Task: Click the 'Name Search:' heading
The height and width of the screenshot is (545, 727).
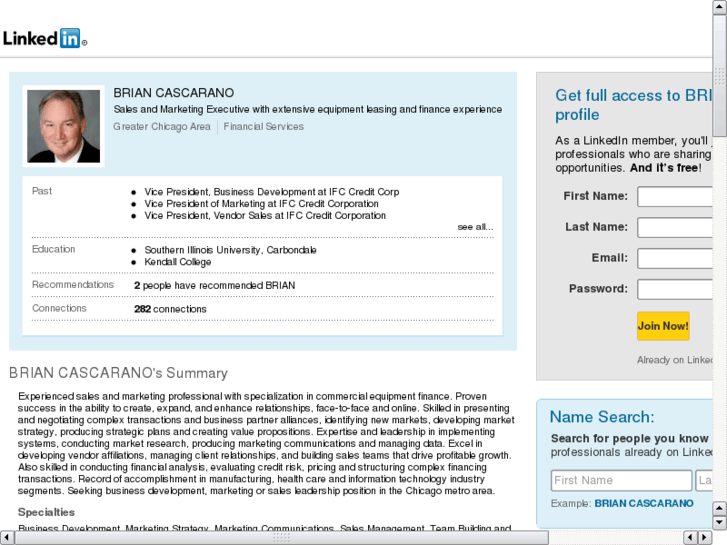Action: click(602, 417)
